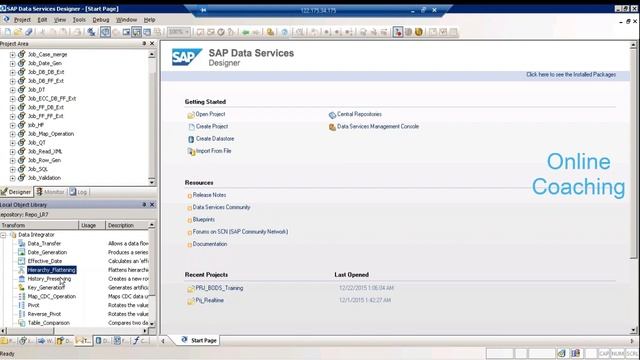
Task: Click Data Services Management Console link
Action: click(378, 127)
